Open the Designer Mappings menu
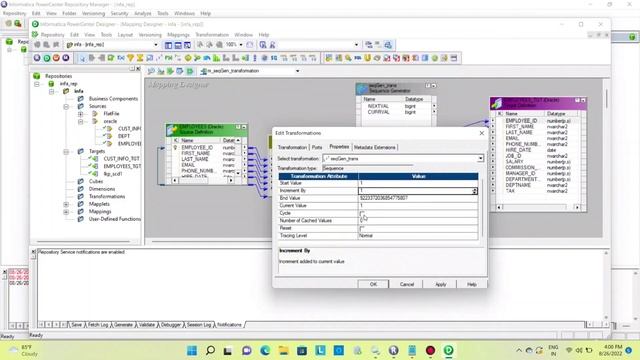The height and width of the screenshot is (360, 640). click(178, 35)
